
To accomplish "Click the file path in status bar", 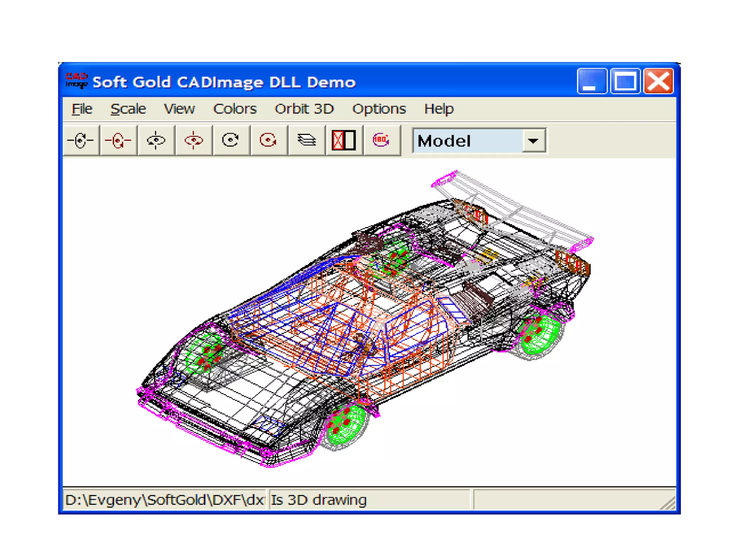I will pyautogui.click(x=164, y=500).
